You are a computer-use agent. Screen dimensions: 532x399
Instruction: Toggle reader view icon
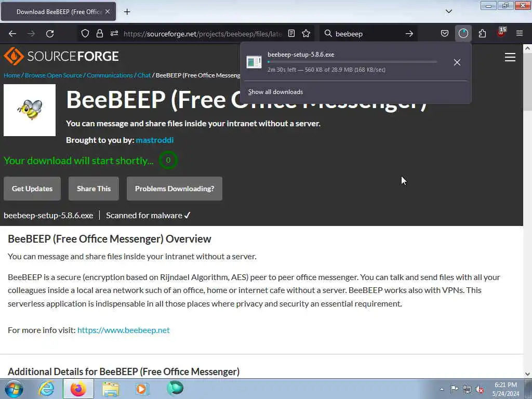(x=291, y=33)
